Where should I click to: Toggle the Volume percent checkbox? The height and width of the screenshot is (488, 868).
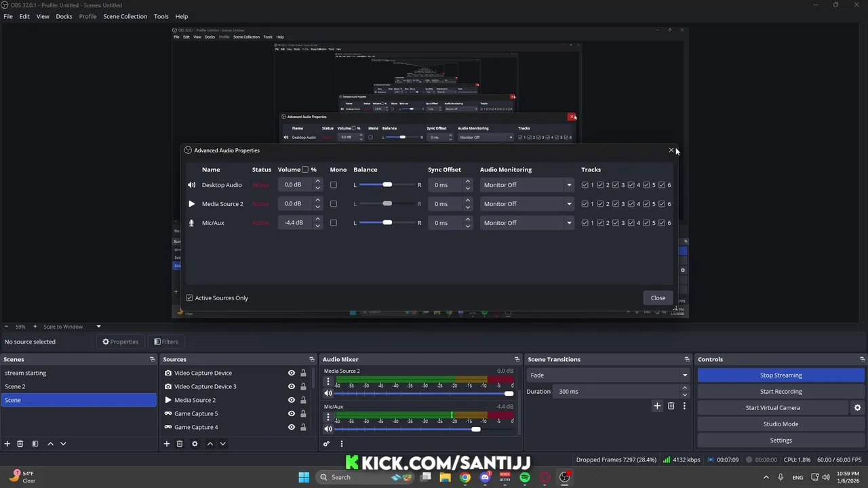pyautogui.click(x=305, y=169)
